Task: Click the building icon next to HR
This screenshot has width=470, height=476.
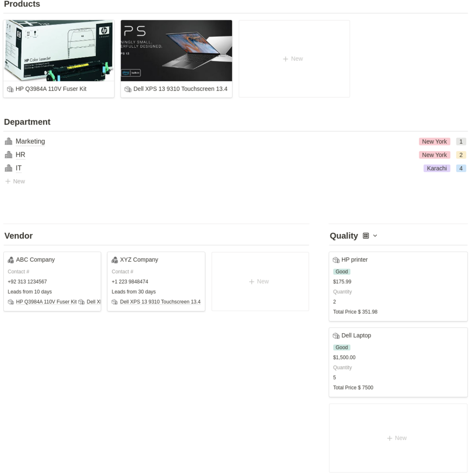Action: pos(8,154)
